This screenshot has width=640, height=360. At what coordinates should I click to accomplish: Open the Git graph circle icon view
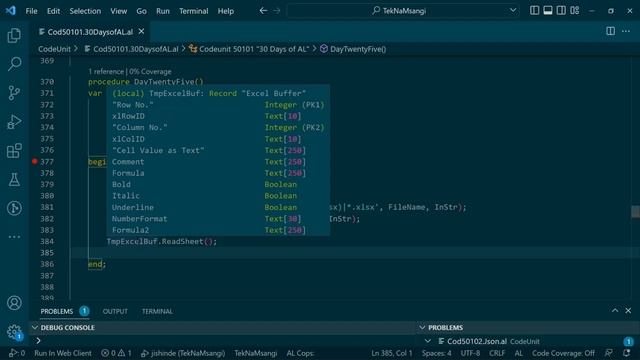pos(14,208)
